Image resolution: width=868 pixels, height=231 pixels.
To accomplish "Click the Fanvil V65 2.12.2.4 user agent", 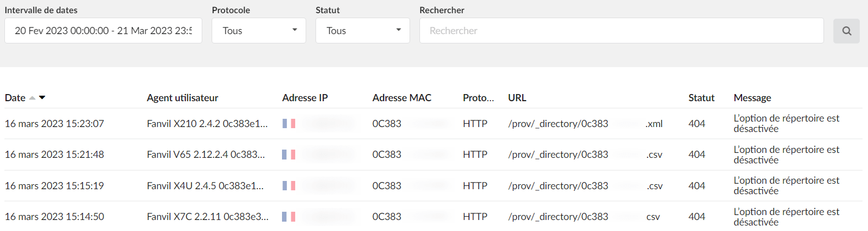I will (206, 155).
